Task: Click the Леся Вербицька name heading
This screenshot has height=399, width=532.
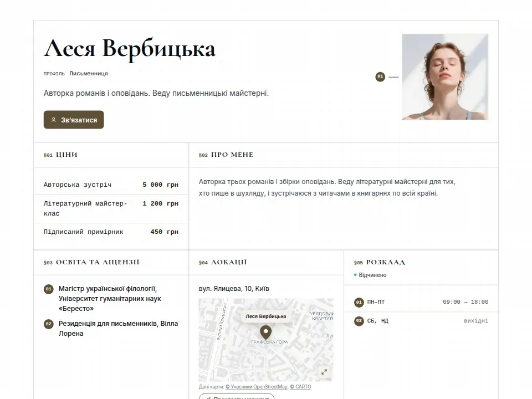Action: pos(130,49)
